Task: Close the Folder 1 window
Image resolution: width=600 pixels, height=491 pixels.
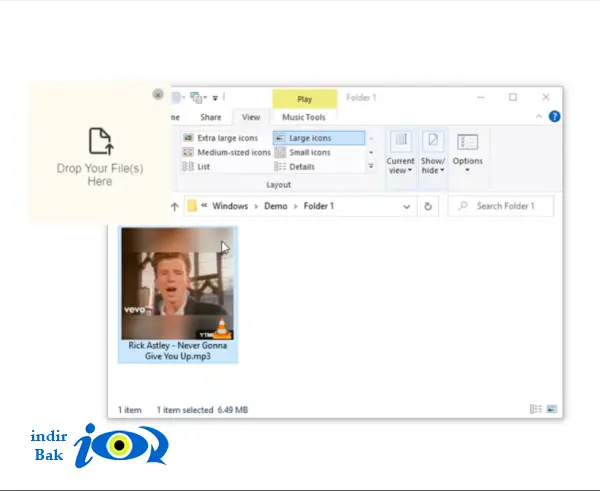Action: tap(546, 98)
